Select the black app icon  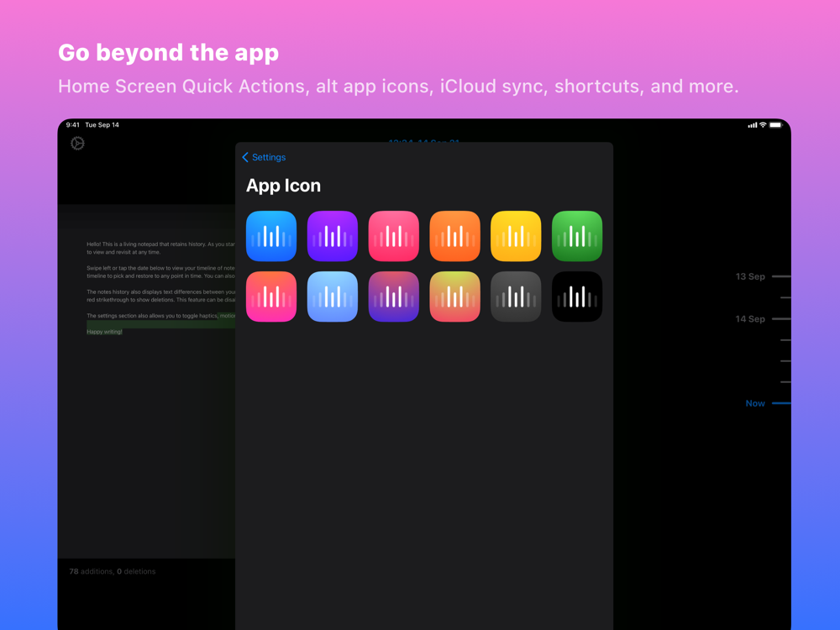(x=577, y=297)
